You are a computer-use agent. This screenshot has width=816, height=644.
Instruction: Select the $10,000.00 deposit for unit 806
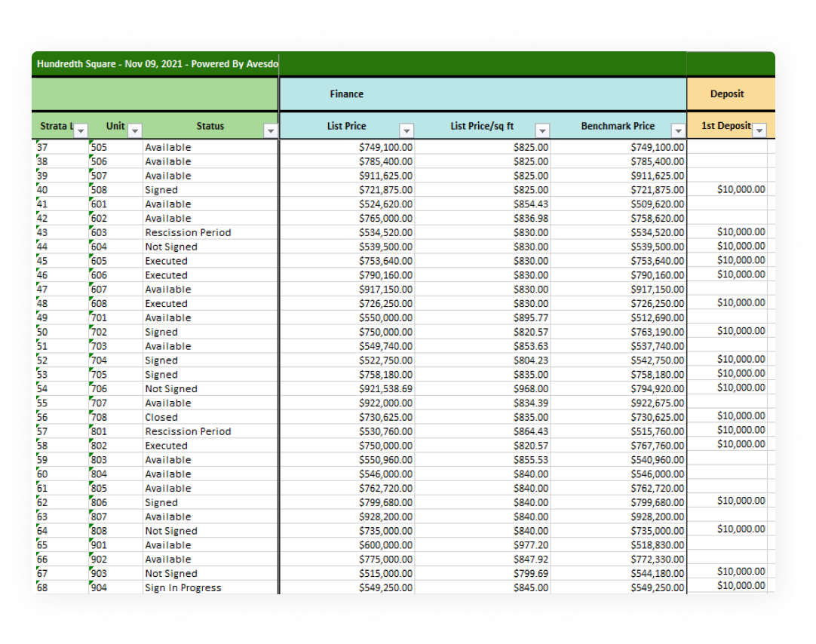pyautogui.click(x=727, y=501)
